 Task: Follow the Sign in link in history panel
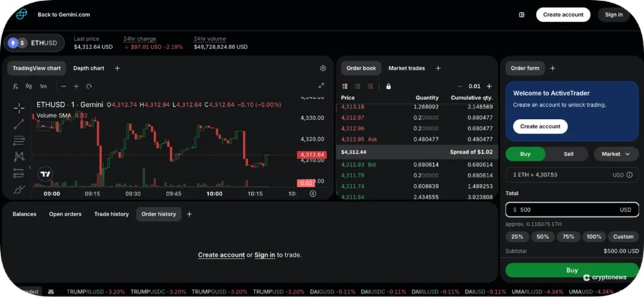pyautogui.click(x=265, y=255)
